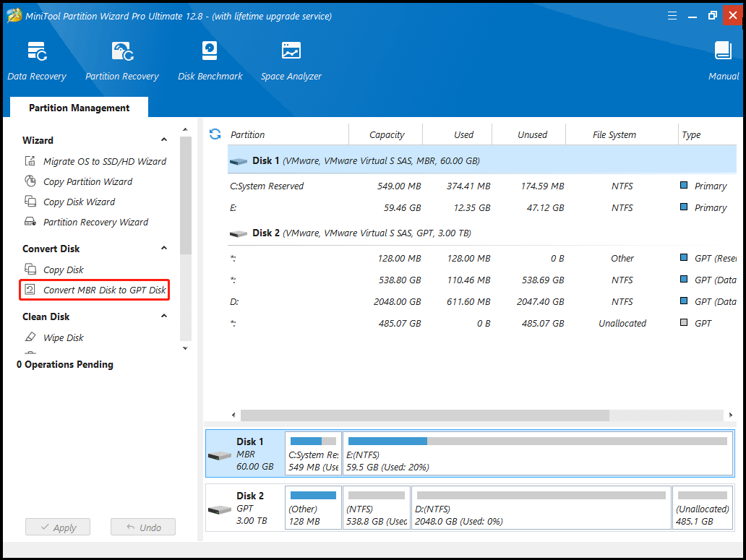Launch Partition Recovery from the toolbar

pyautogui.click(x=121, y=61)
